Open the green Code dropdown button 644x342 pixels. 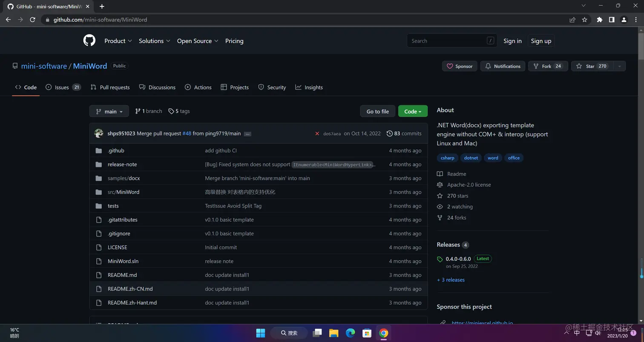[x=413, y=111]
